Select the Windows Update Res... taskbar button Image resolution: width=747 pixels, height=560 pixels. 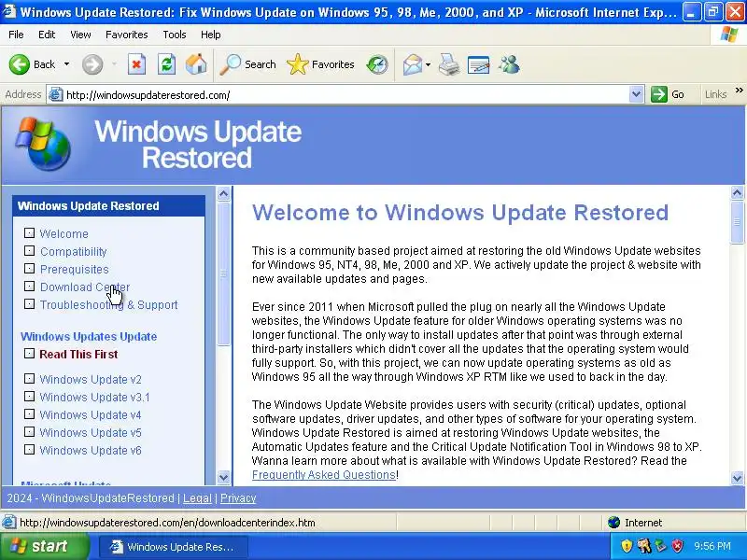click(x=173, y=546)
